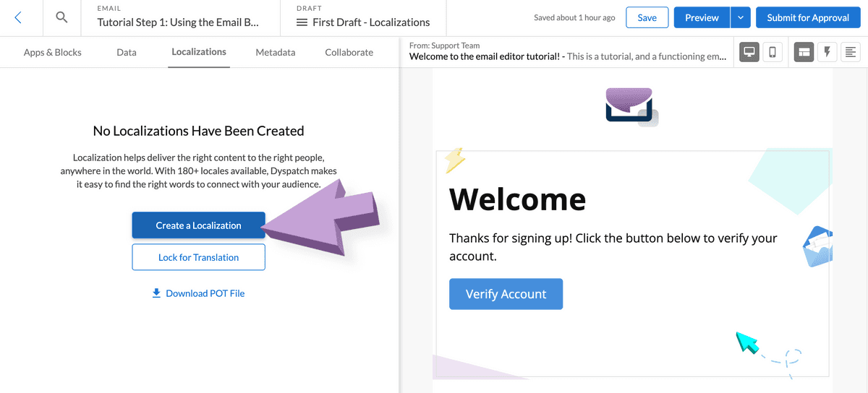Create a Localization
868x393 pixels.
pos(198,225)
